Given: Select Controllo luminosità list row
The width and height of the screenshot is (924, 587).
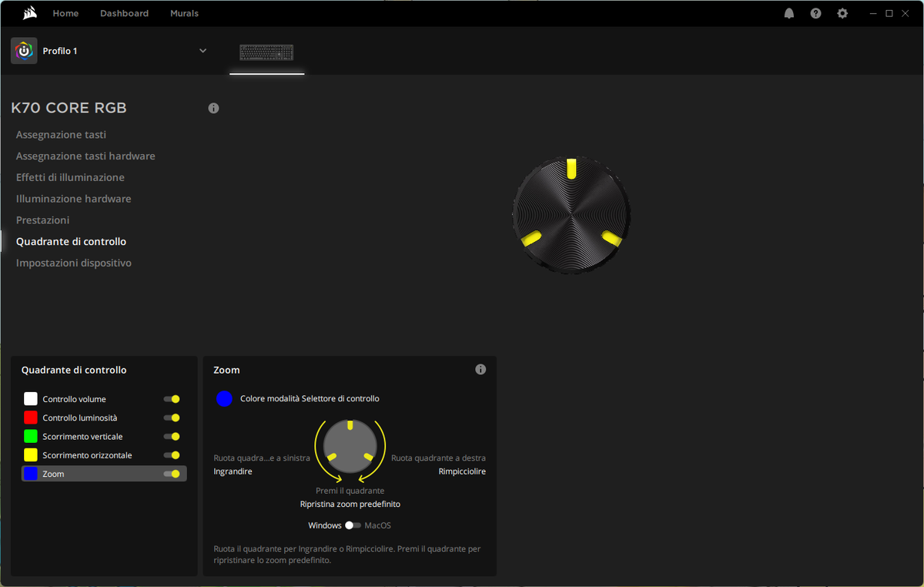Looking at the screenshot, I should click(x=104, y=418).
